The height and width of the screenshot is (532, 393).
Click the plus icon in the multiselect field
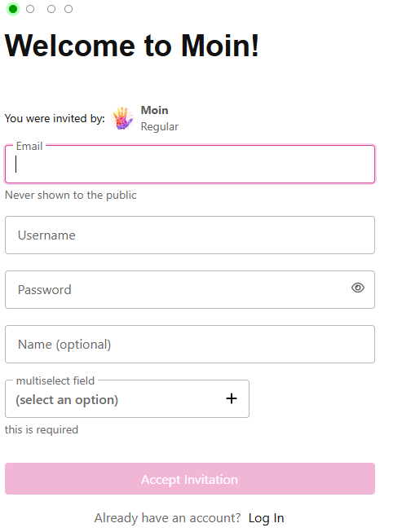(x=232, y=398)
